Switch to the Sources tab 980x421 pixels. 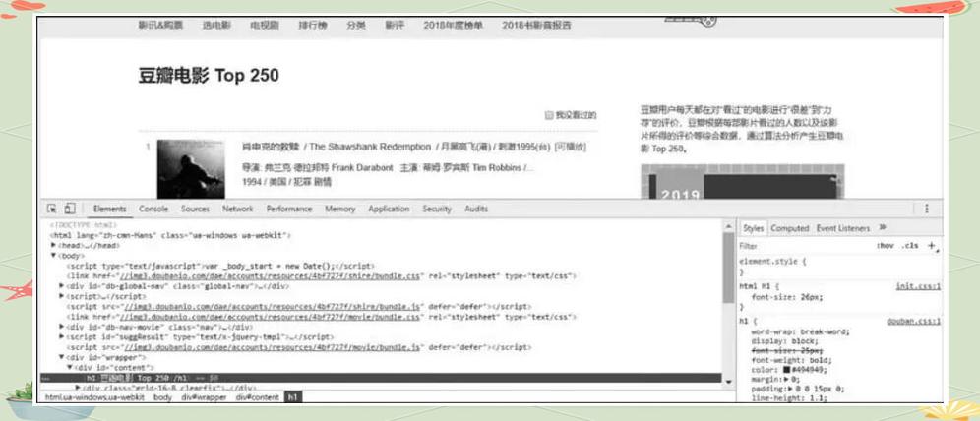[x=195, y=209]
